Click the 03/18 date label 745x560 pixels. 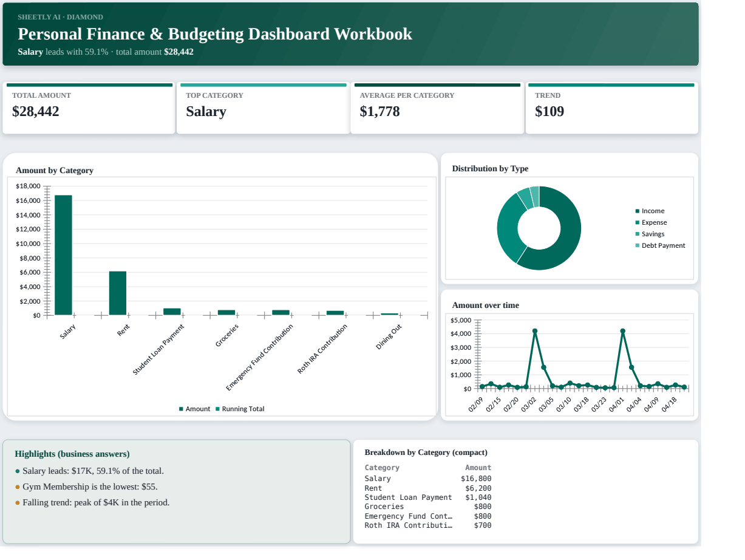point(582,405)
